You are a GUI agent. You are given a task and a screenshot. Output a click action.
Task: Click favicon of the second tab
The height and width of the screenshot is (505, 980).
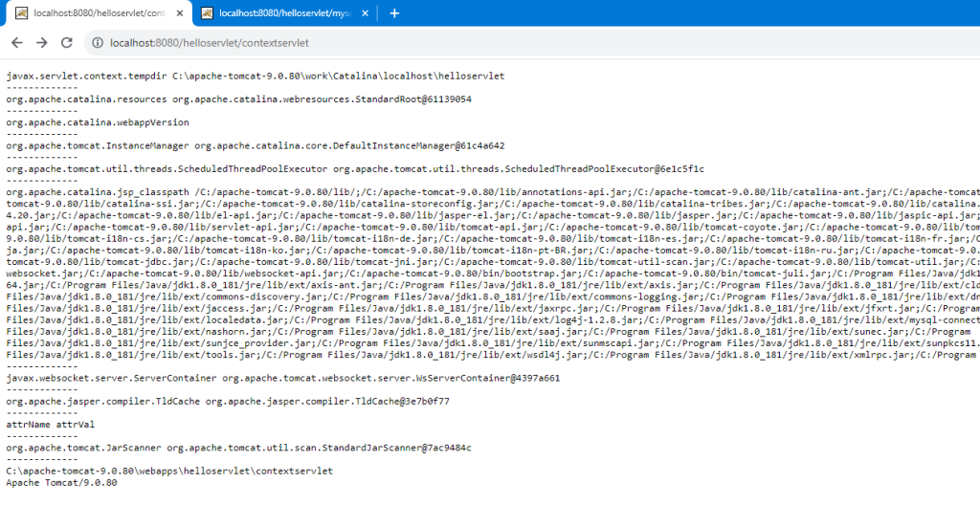coord(207,13)
